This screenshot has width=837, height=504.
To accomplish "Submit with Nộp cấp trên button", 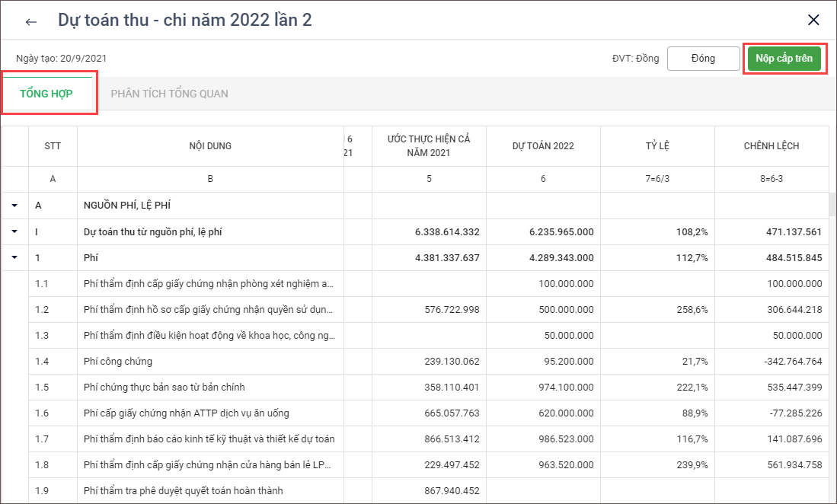I will pos(784,59).
